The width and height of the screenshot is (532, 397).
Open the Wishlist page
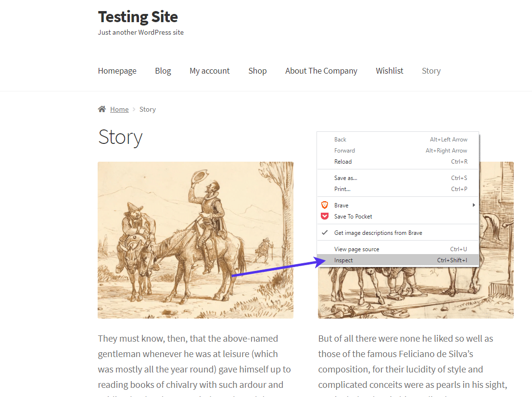(x=389, y=71)
